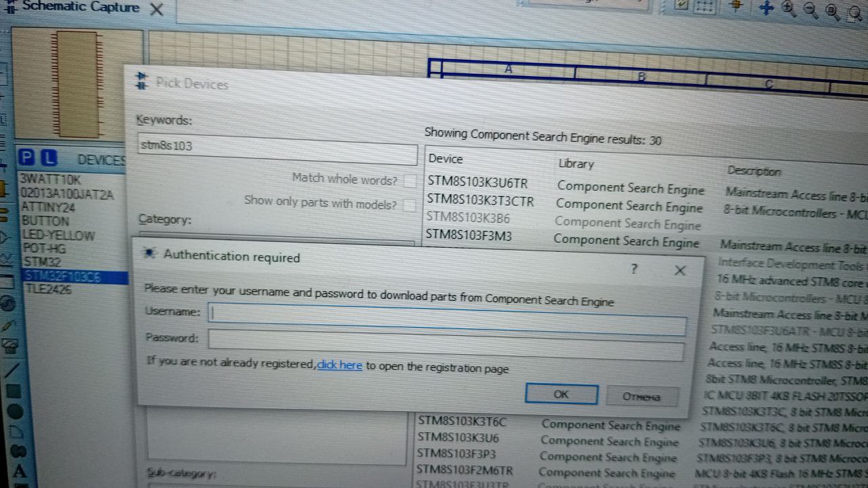Select the 2D line drawing tool
868x488 pixels.
click(12, 370)
